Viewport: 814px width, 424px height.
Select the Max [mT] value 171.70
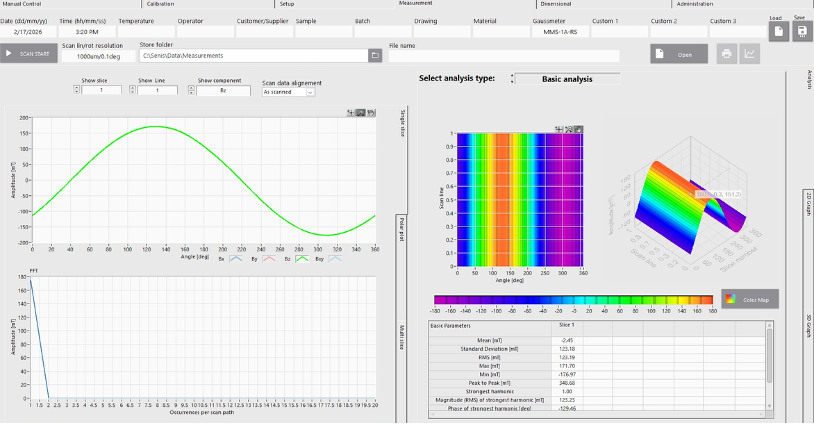click(x=567, y=366)
